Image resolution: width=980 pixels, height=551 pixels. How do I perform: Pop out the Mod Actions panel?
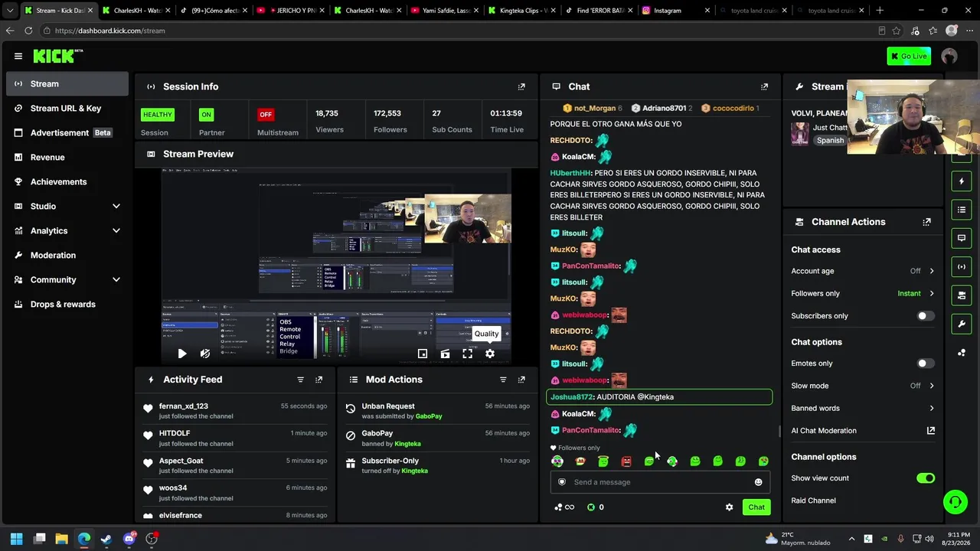[x=521, y=380]
